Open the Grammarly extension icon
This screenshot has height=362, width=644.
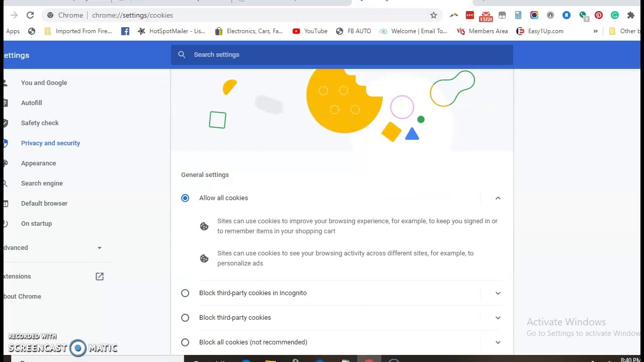coord(615,15)
